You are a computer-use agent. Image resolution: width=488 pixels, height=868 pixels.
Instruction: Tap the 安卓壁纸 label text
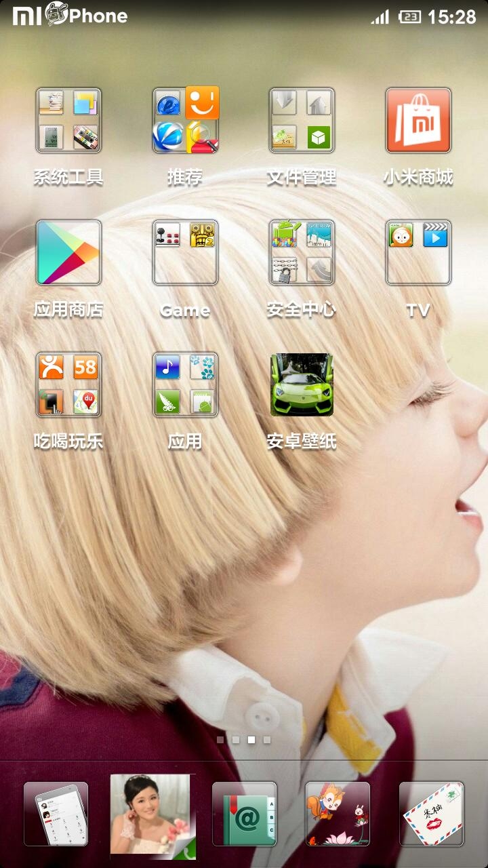pyautogui.click(x=302, y=441)
